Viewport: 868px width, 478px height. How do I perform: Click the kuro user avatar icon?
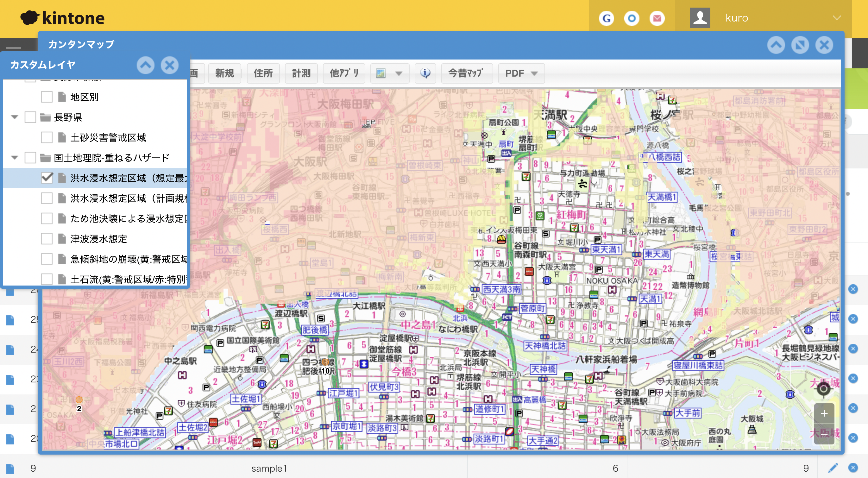[700, 17]
